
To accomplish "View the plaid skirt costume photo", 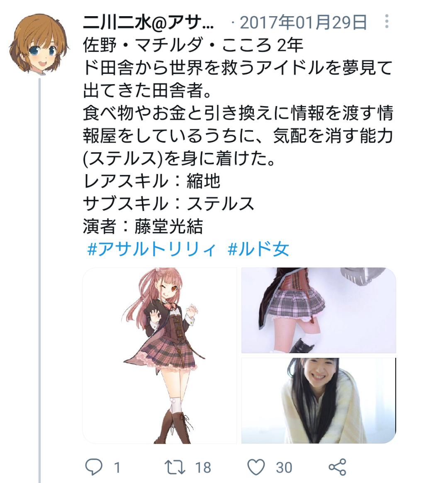I will click(x=319, y=310).
